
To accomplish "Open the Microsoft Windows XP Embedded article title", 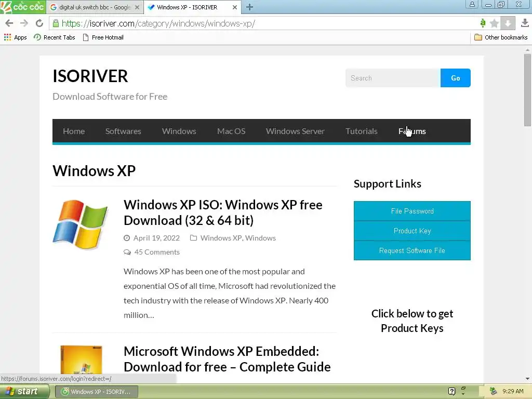I will [227, 360].
